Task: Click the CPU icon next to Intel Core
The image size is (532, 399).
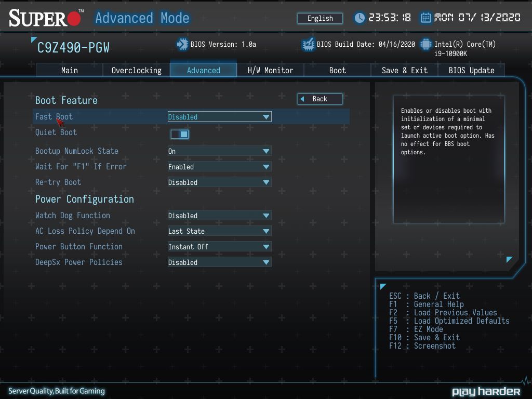Action: point(426,44)
